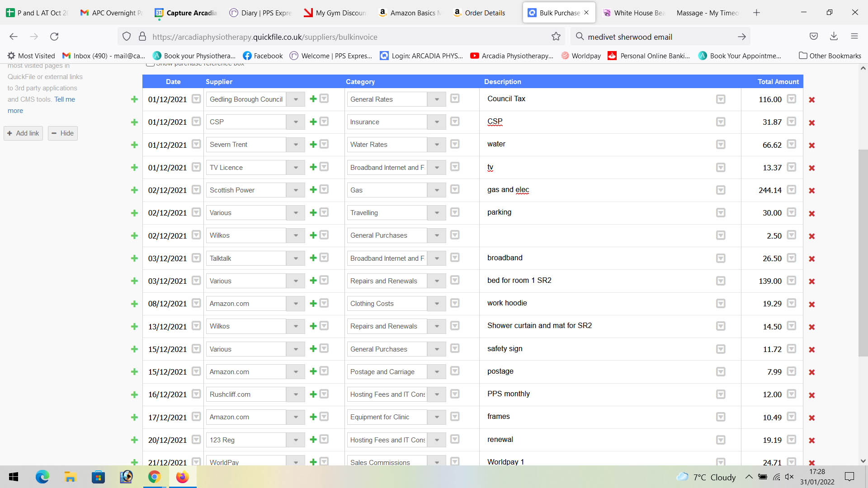Open the Facebook bookmark

(263, 56)
